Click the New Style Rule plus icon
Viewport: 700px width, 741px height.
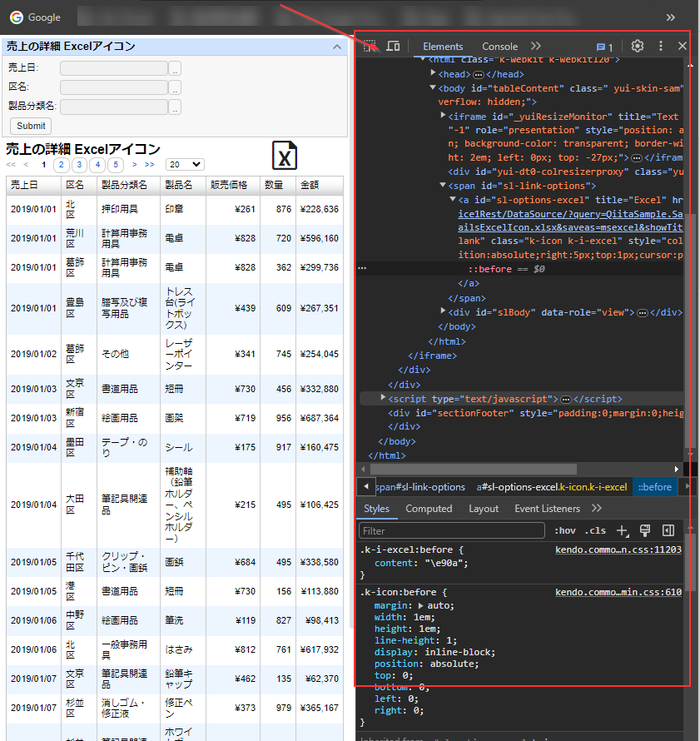coord(623,530)
